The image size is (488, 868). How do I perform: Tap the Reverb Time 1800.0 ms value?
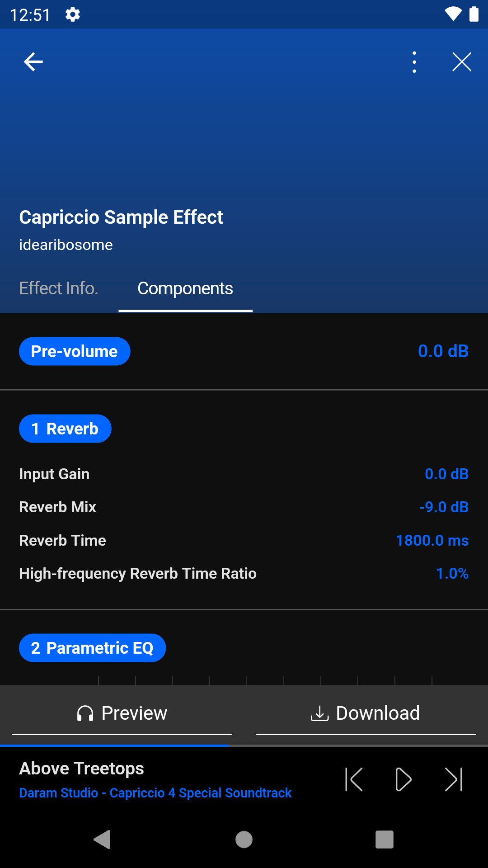[432, 540]
